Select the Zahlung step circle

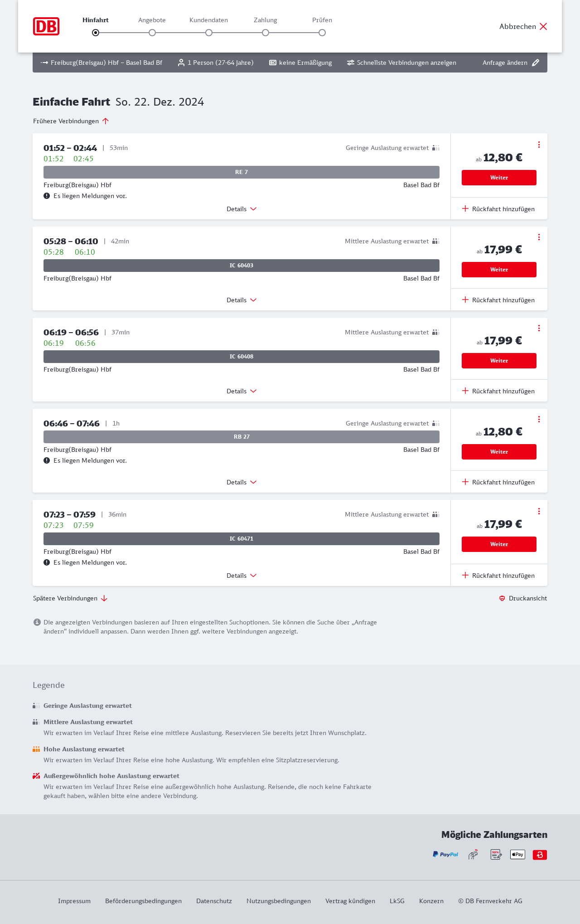click(266, 33)
